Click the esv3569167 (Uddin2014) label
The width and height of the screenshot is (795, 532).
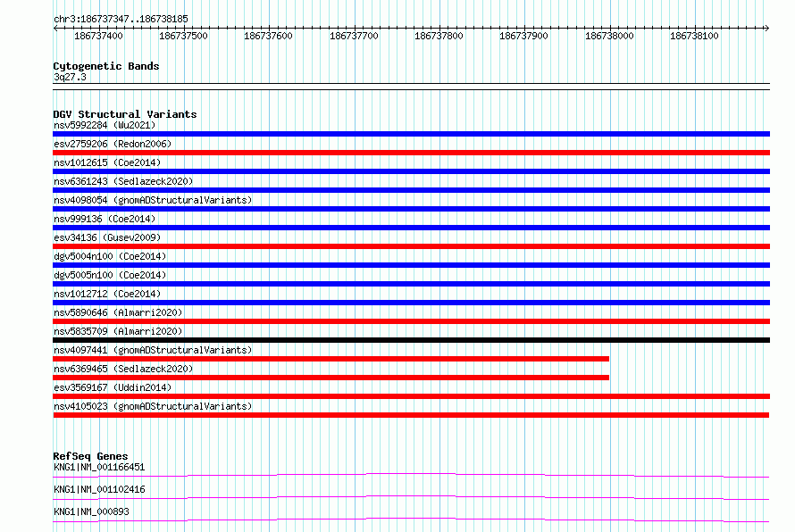tap(113, 387)
